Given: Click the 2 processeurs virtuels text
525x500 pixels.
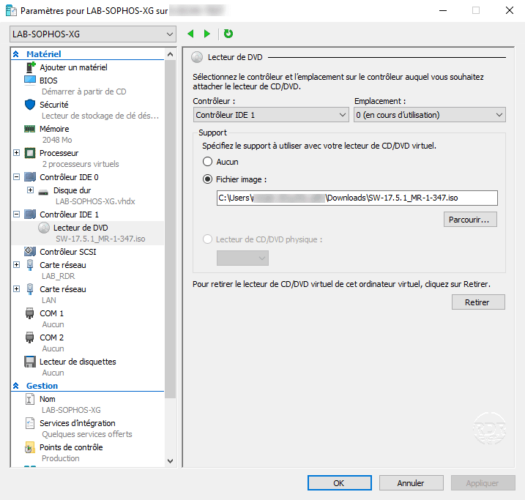Looking at the screenshot, I should (x=80, y=164).
